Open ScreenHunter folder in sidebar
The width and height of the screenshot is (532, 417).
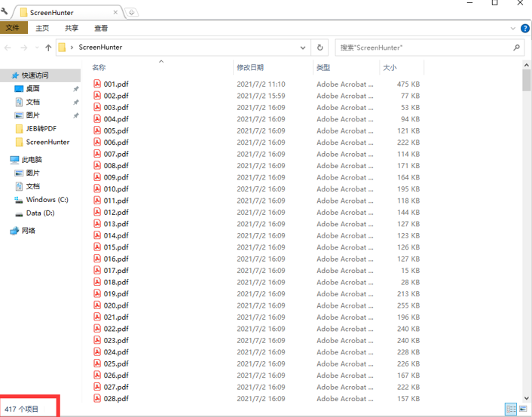pyautogui.click(x=47, y=142)
